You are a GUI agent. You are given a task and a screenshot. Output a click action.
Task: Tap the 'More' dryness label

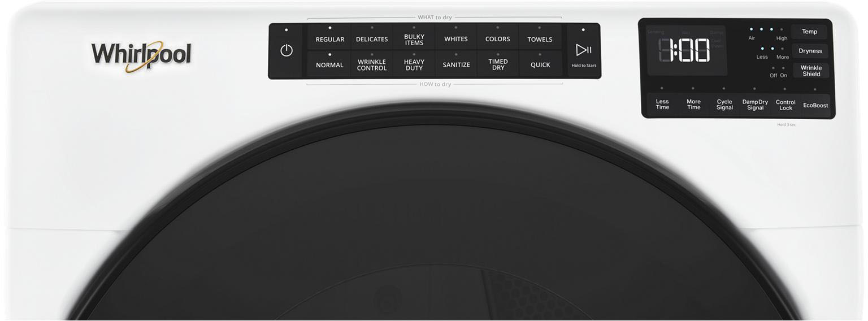[x=783, y=57]
